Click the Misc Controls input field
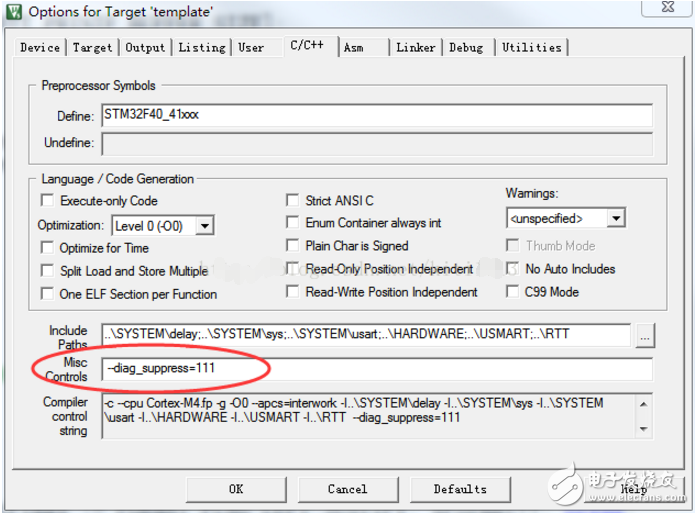695x514 pixels. click(x=377, y=369)
